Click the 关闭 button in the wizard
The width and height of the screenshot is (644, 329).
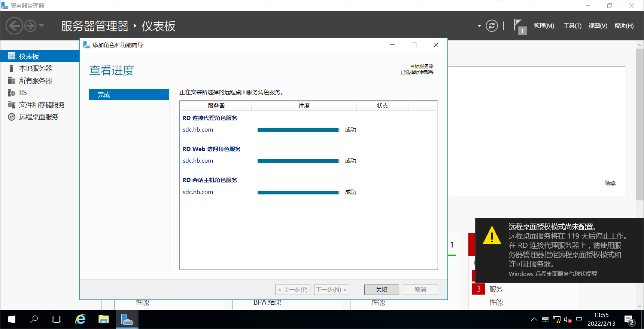382,290
